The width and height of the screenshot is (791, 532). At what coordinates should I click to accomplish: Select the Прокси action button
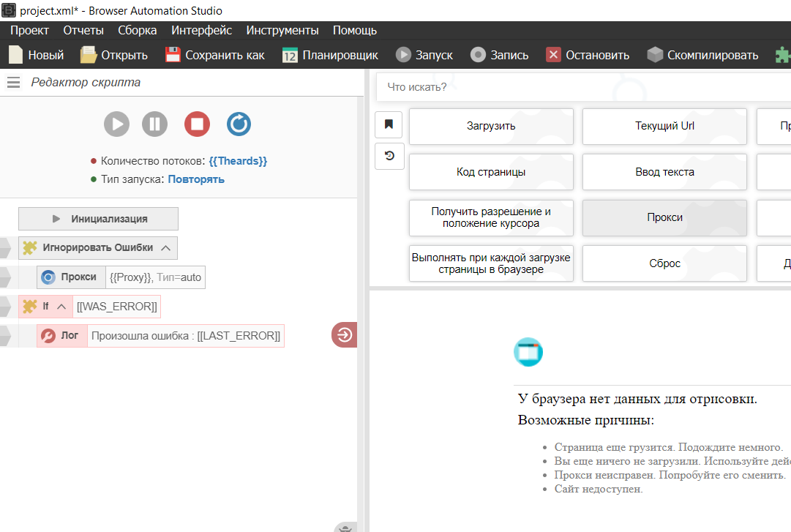(664, 218)
